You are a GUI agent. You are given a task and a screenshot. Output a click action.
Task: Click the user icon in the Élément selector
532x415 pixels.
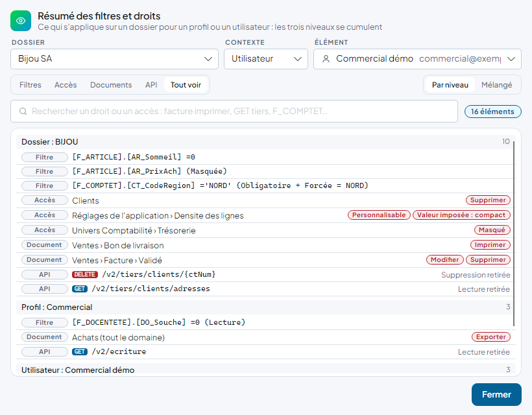point(326,59)
